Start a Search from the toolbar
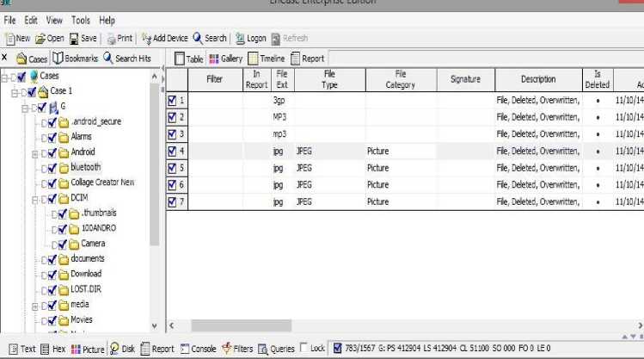644x359 pixels. pos(198,38)
